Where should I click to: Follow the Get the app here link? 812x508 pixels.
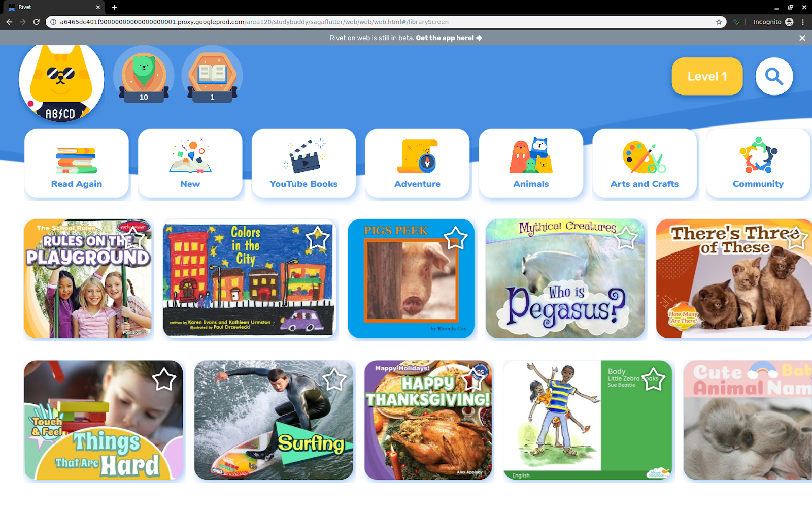[449, 38]
